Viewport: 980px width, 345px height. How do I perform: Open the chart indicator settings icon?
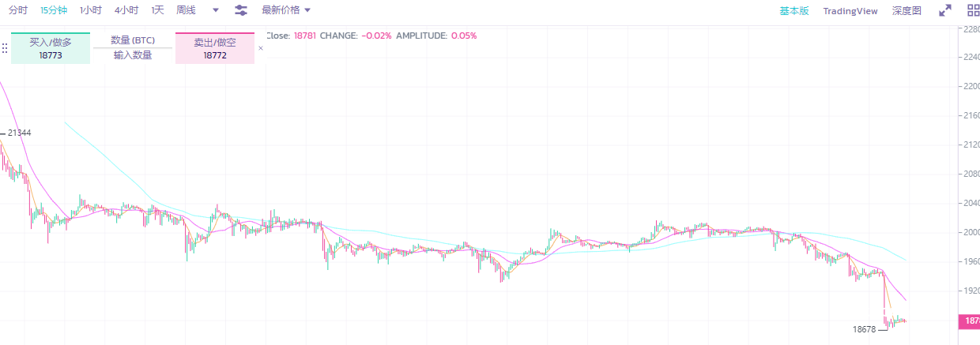pos(241,10)
